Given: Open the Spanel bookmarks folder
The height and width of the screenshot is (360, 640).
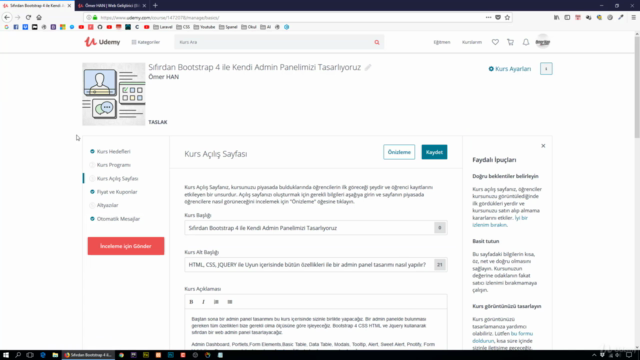Looking at the screenshot, I should tap(228, 27).
